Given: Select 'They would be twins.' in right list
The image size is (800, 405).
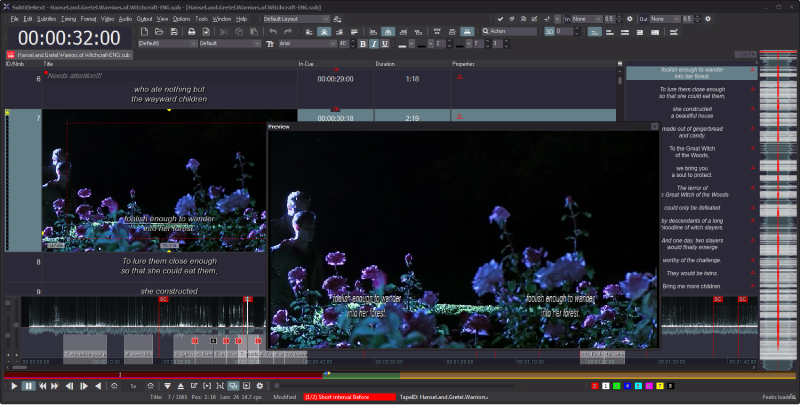Looking at the screenshot, I should (692, 273).
